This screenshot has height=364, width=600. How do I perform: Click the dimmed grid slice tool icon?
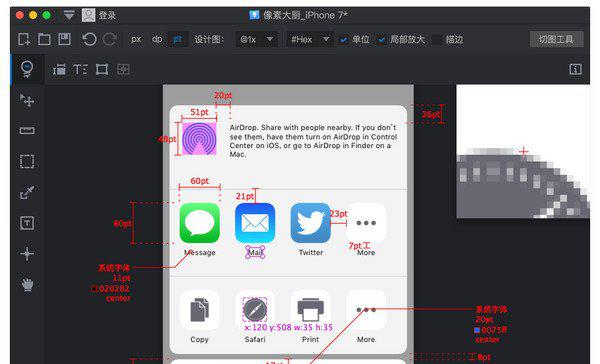coord(123,69)
